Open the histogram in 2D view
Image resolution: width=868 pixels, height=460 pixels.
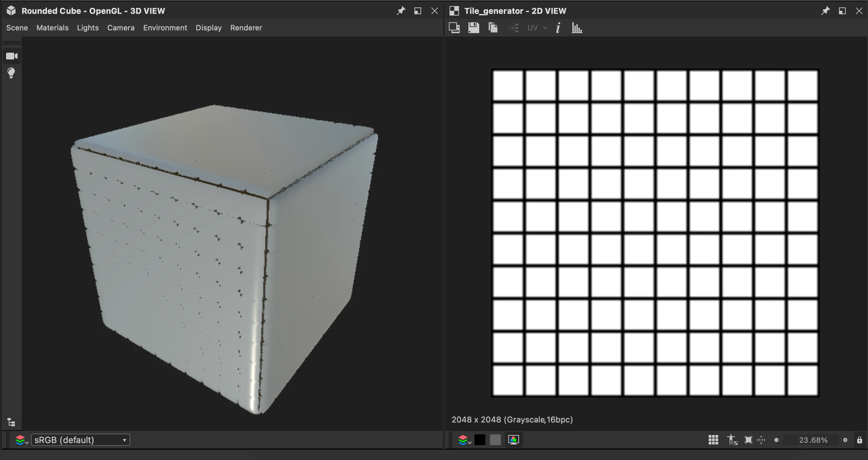[577, 28]
